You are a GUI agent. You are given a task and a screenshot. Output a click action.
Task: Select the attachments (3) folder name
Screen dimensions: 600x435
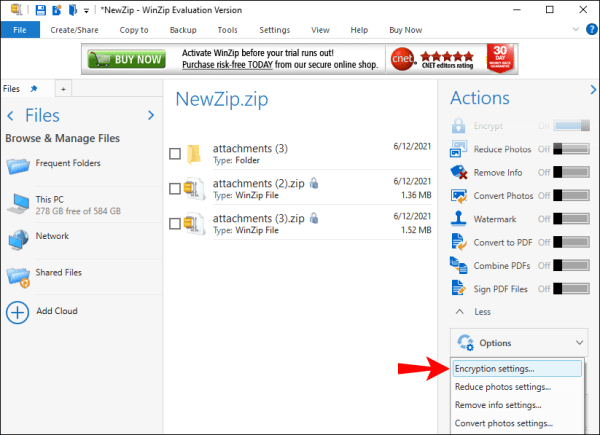pyautogui.click(x=250, y=148)
